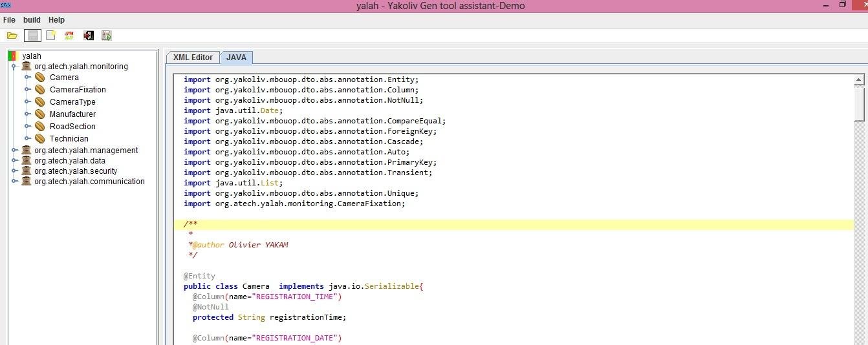
Task: Open the build menu
Action: 32,20
